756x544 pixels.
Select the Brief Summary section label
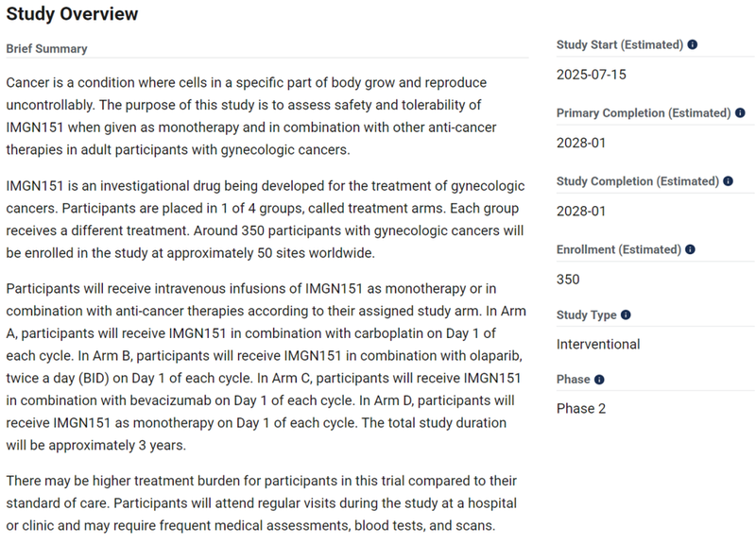[x=46, y=49]
